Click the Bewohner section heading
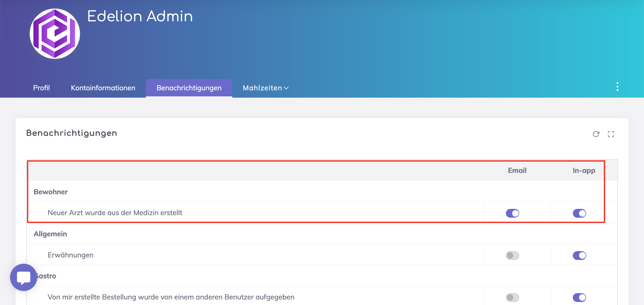The image size is (644, 305). [x=51, y=192]
